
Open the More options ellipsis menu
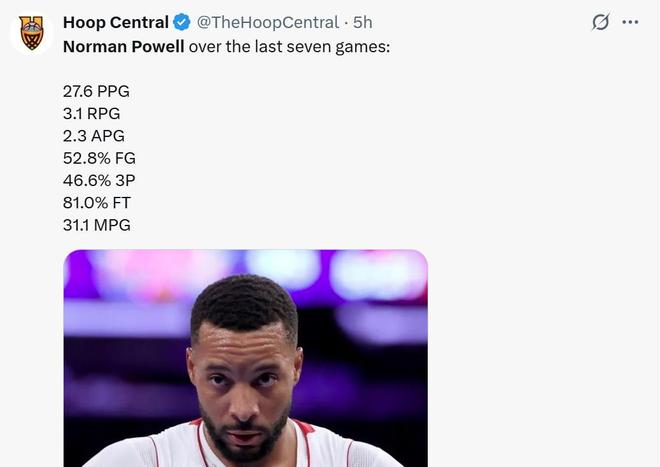point(630,22)
